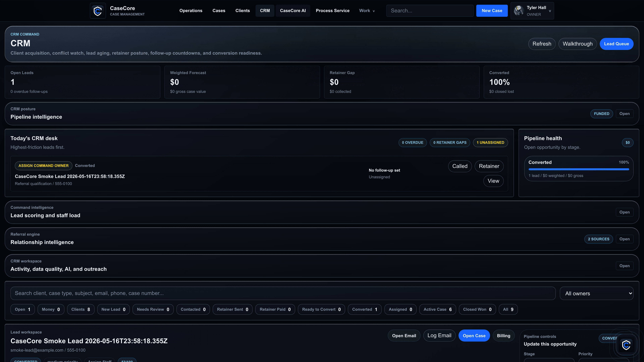Screen dimensions: 644x362
Task: Start the Walkthrough
Action: 577,44
